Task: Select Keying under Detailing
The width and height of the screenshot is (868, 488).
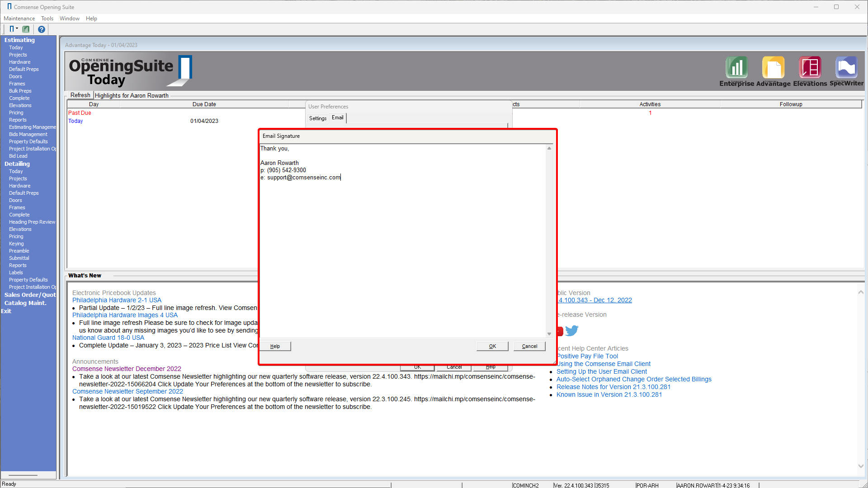Action: (16, 244)
